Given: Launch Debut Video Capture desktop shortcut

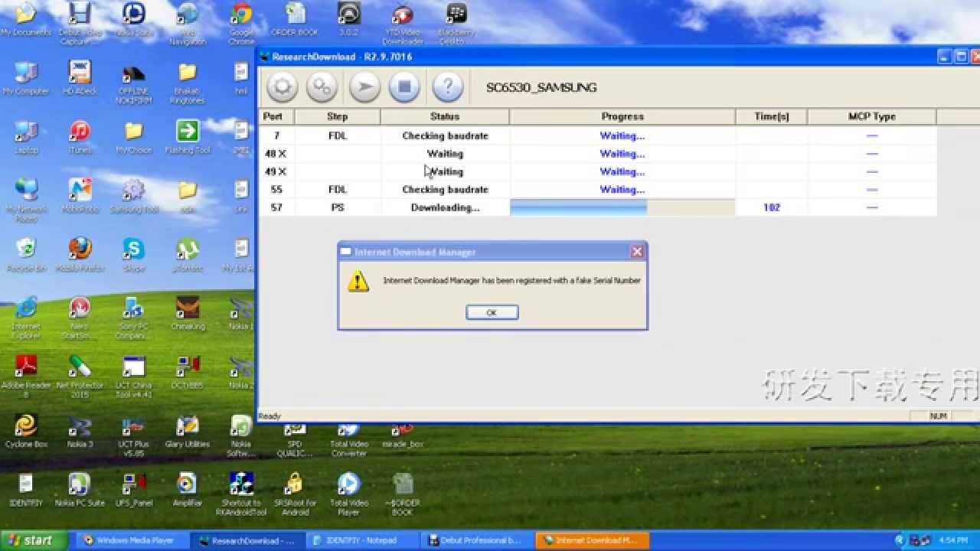Looking at the screenshot, I should coord(80,23).
